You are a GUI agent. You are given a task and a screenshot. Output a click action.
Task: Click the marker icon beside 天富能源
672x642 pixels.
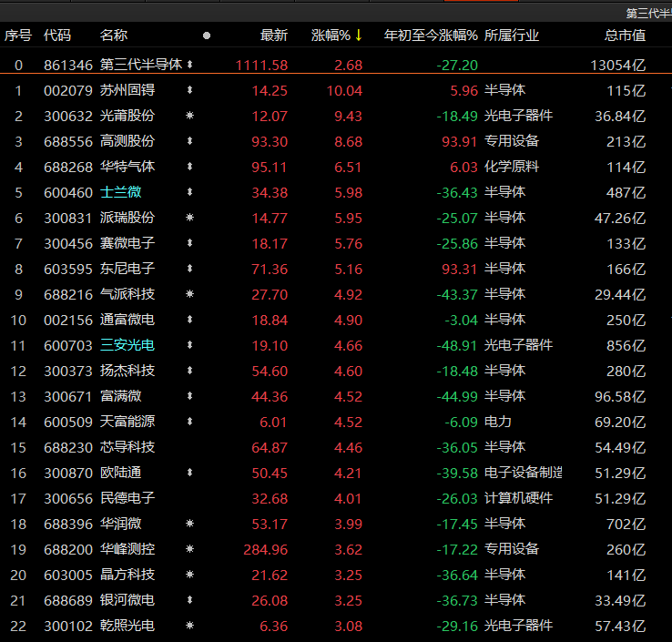190,422
